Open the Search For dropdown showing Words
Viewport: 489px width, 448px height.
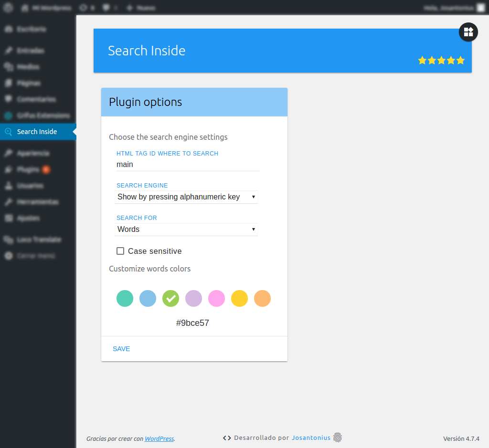pos(186,229)
